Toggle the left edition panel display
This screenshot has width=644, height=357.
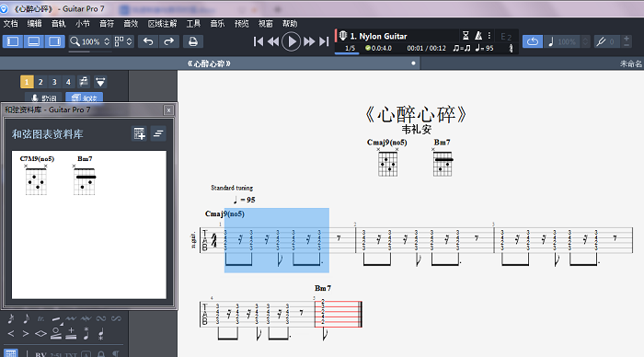pos(13,41)
